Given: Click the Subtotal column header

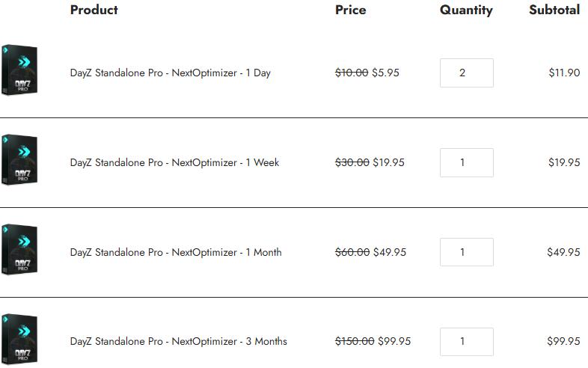Looking at the screenshot, I should 554,10.
